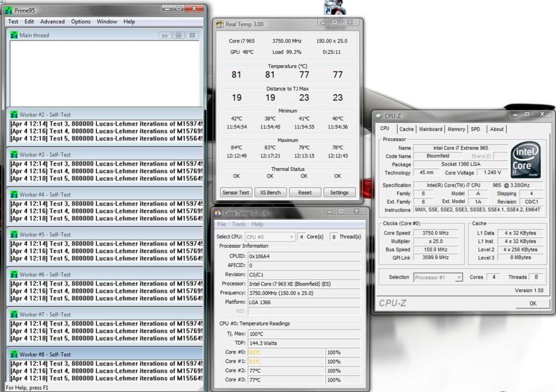Click the Core Temp title bar icon
Screen dimensions: 556x392
click(x=218, y=213)
